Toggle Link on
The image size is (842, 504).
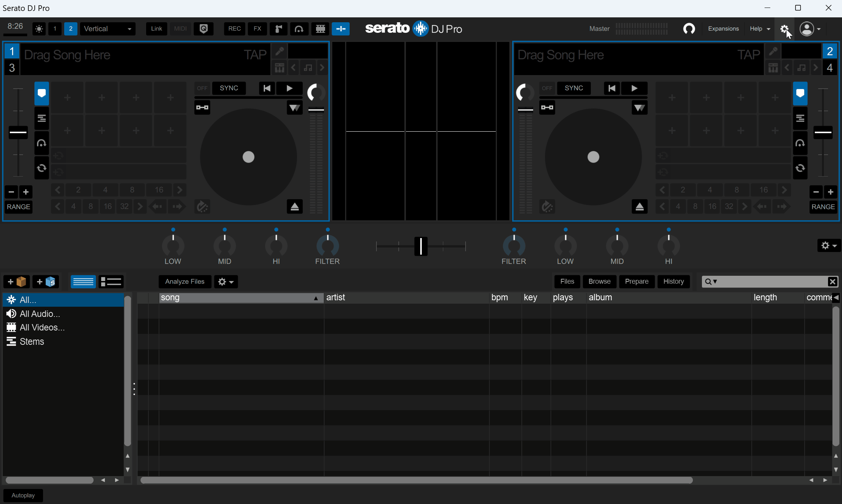156,29
